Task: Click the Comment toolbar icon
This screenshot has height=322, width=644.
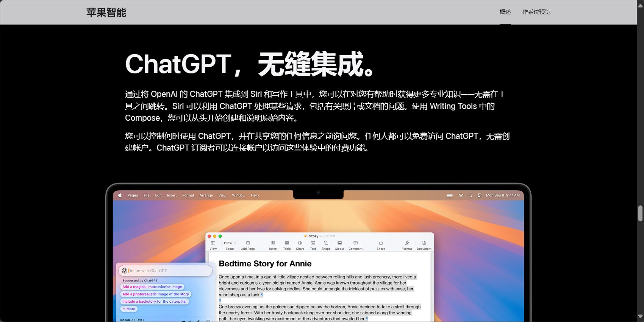Action: coord(355,243)
